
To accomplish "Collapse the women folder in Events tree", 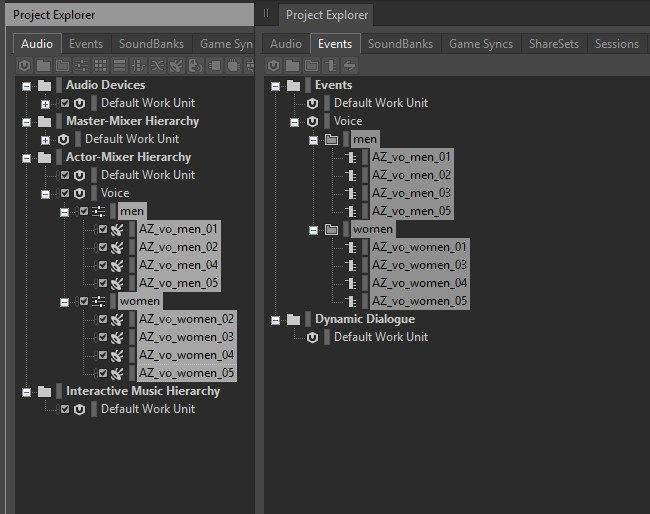I will tap(314, 230).
